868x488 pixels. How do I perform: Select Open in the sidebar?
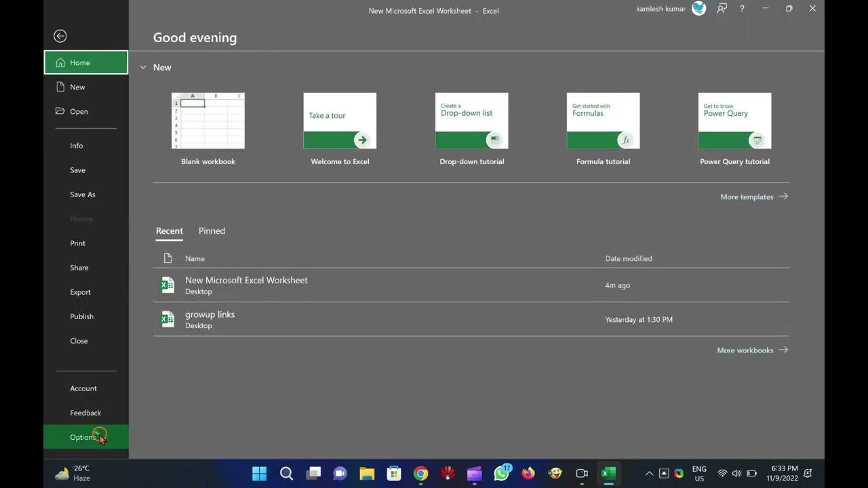[x=86, y=111]
